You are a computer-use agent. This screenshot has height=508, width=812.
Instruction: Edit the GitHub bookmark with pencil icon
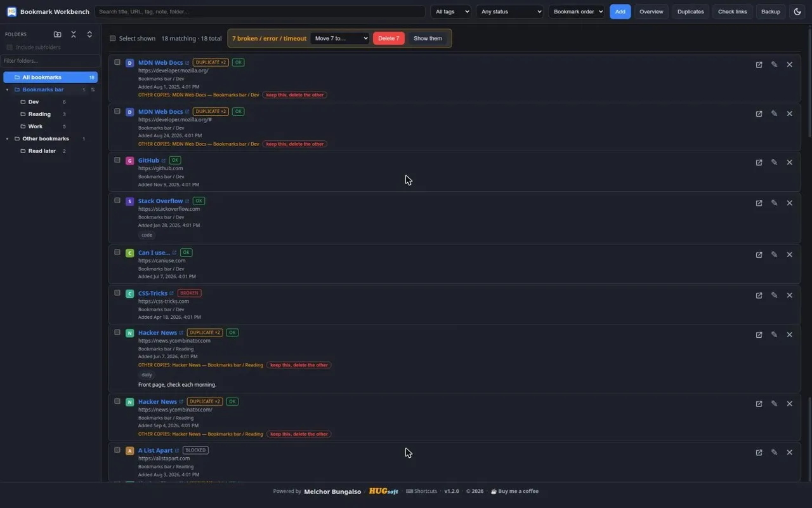(x=774, y=163)
